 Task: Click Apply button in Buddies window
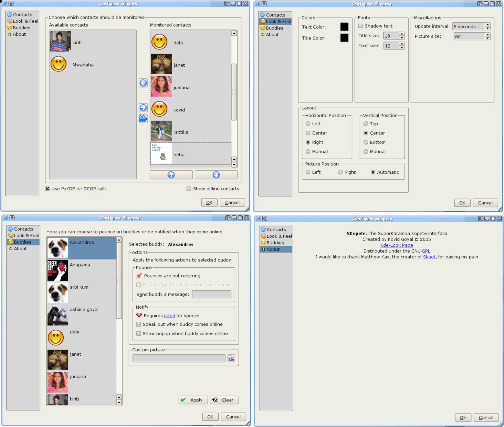pos(193,400)
